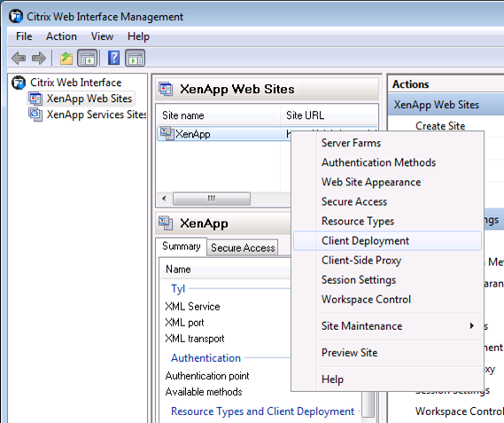Click the Summary list vertical scrollbar
The image size is (504, 423).
(x=368, y=405)
